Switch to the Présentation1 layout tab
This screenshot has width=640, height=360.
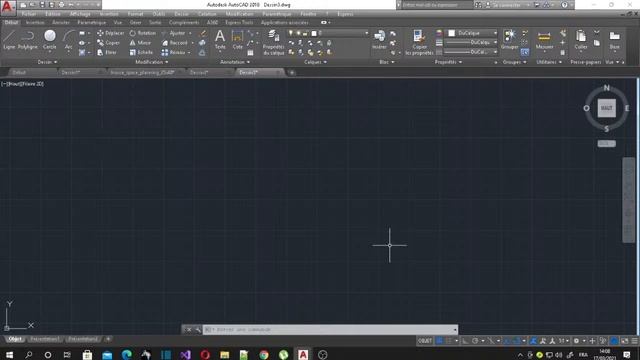[44, 339]
